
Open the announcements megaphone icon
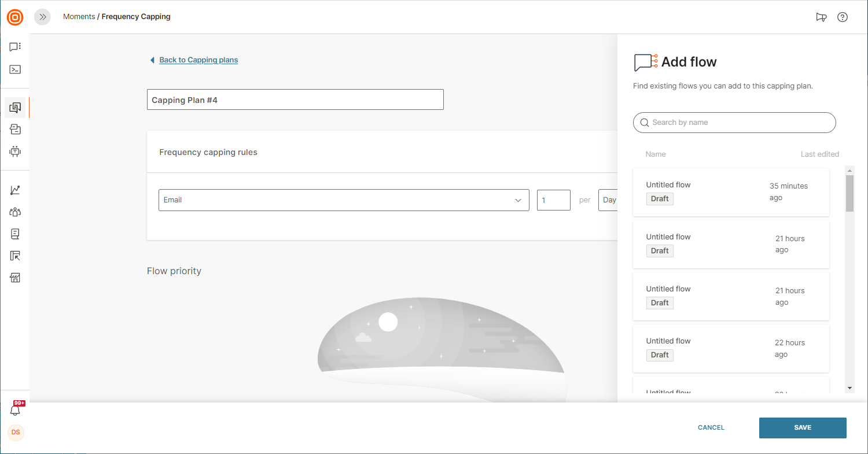coord(821,17)
